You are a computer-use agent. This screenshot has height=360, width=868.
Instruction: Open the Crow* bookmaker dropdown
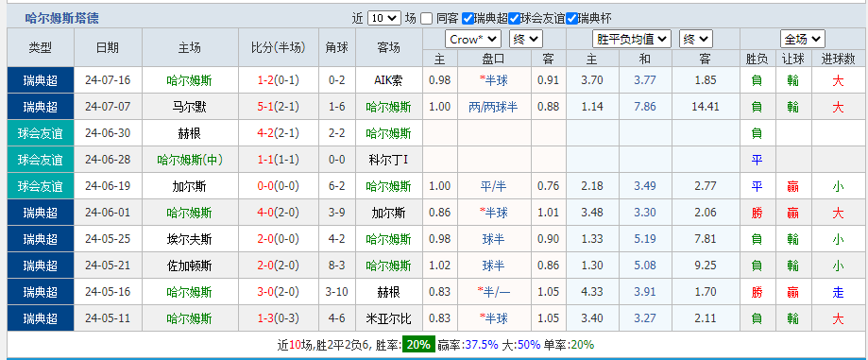pyautogui.click(x=473, y=40)
